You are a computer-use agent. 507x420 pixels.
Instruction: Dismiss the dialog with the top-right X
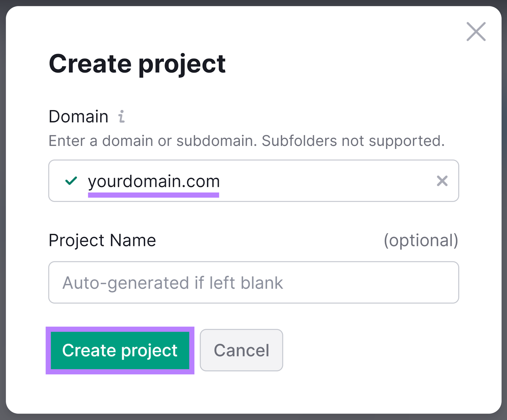coord(476,32)
